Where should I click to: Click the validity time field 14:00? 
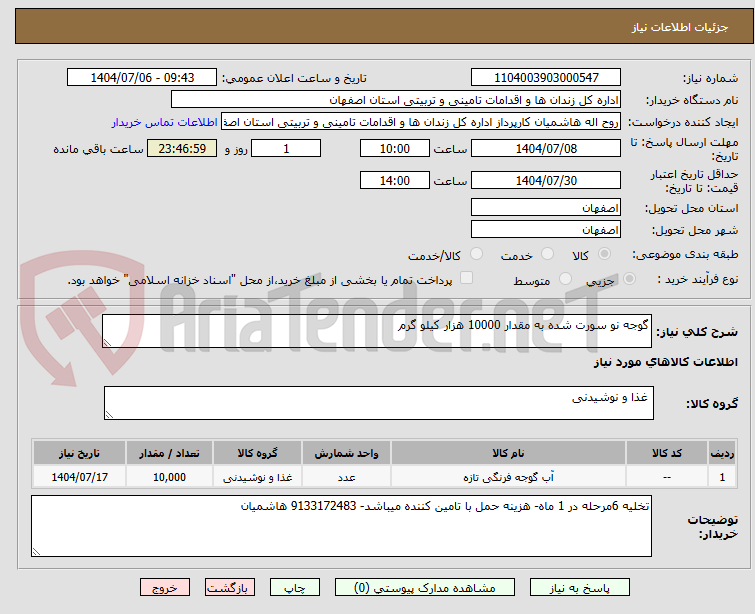pos(394,180)
